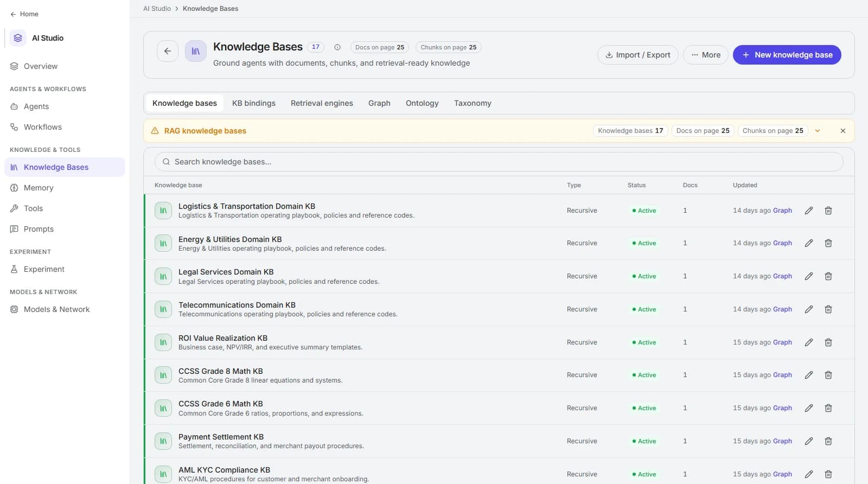Click trash icon for Legal Services Domain KB
Screen dimensions: 868x484
(x=828, y=276)
